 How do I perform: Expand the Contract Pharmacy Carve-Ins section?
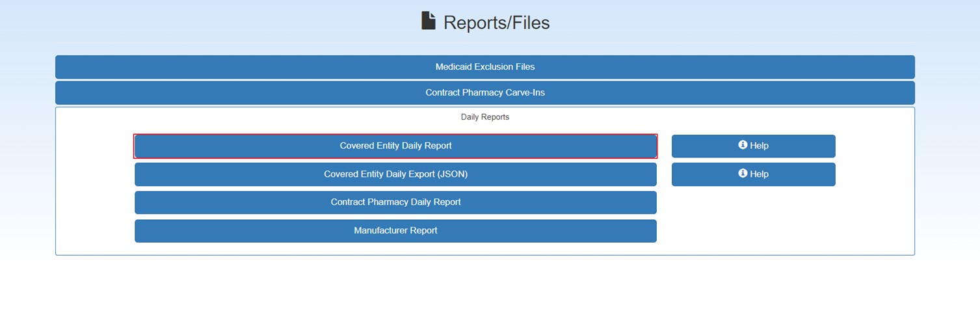(484, 93)
